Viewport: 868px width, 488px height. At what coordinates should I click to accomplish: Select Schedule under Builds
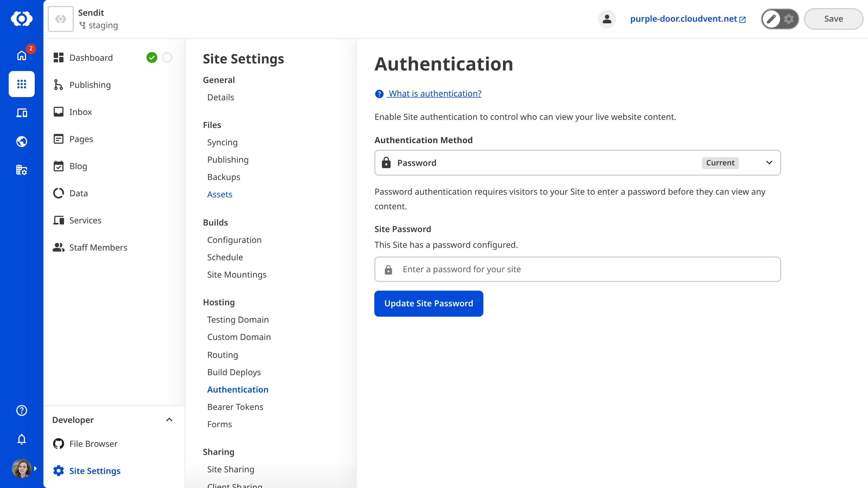[225, 257]
